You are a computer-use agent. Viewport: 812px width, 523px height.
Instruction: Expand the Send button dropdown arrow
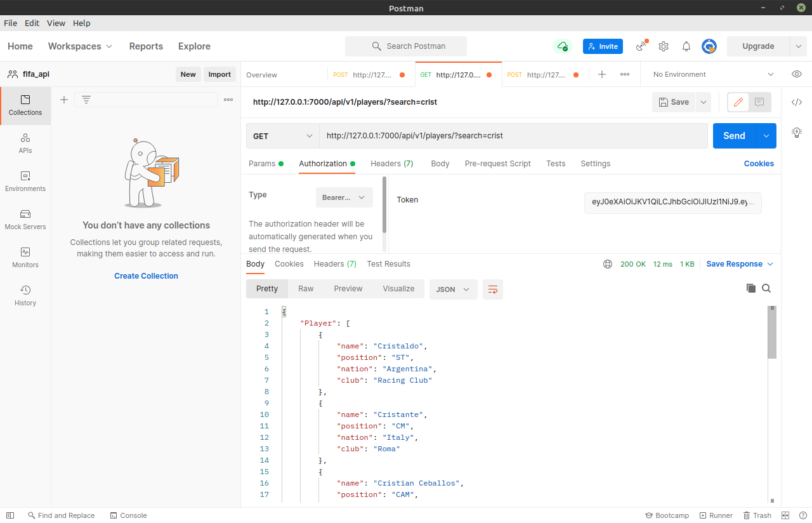click(x=766, y=136)
